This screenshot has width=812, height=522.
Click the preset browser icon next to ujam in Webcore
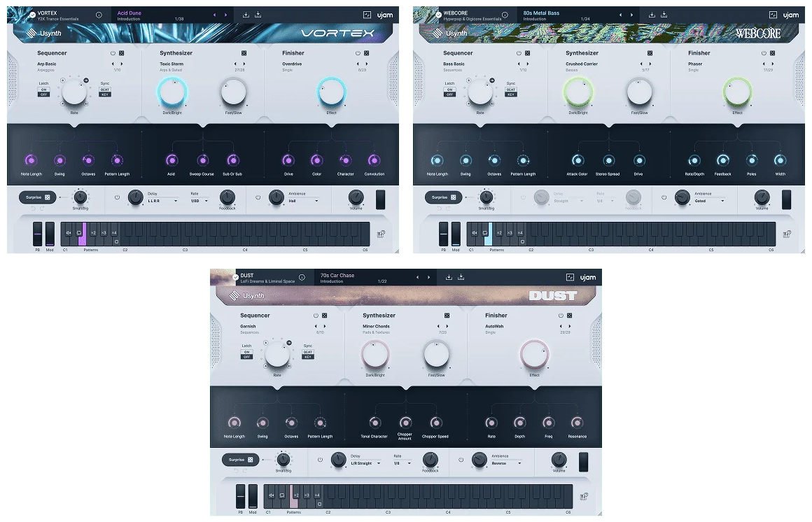point(773,15)
